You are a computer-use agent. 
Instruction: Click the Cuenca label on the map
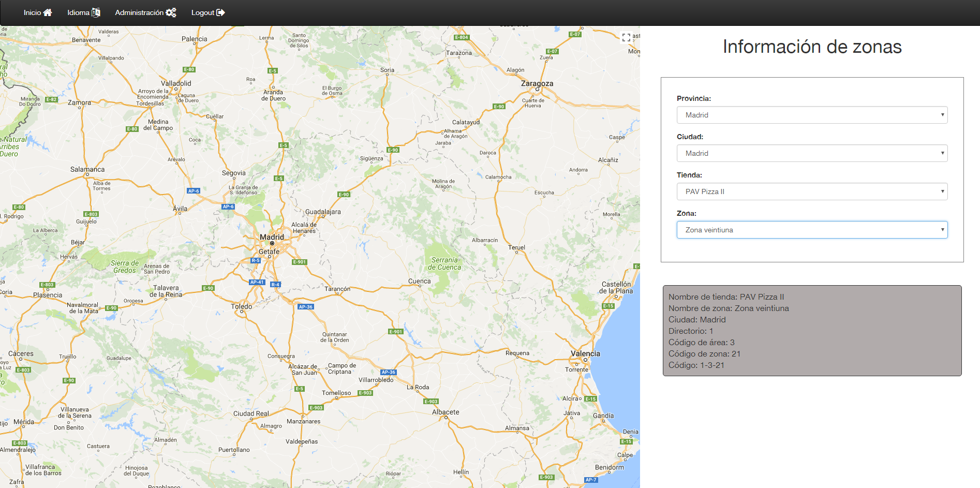[419, 281]
